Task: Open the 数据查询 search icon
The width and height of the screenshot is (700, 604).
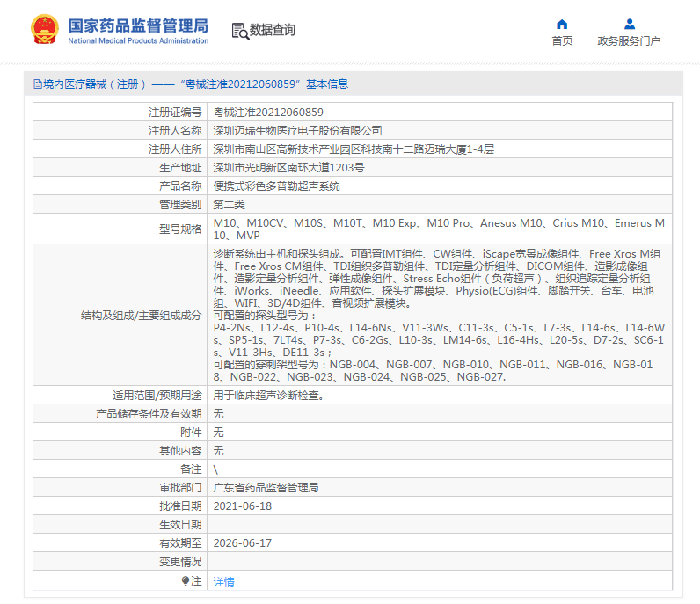Action: pos(240,32)
